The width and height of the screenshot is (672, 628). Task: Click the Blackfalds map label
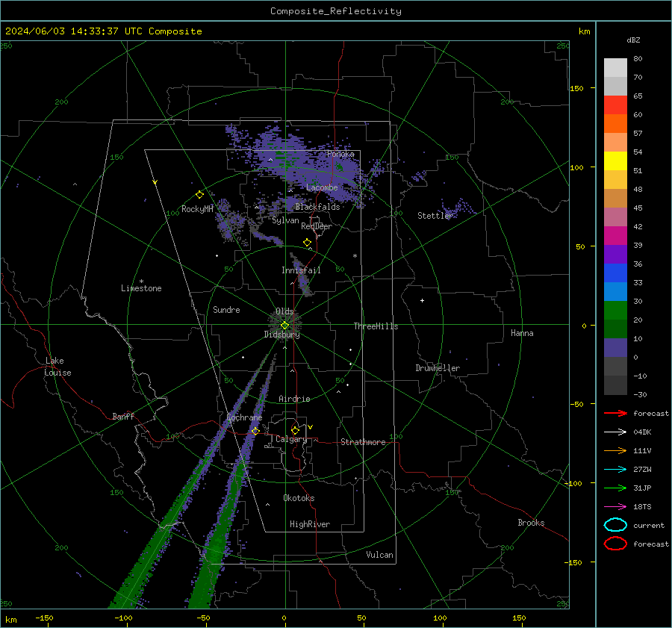[317, 207]
